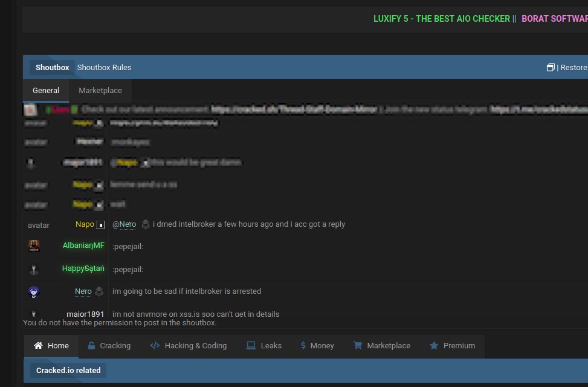Open Napo's username profile link

tap(85, 224)
